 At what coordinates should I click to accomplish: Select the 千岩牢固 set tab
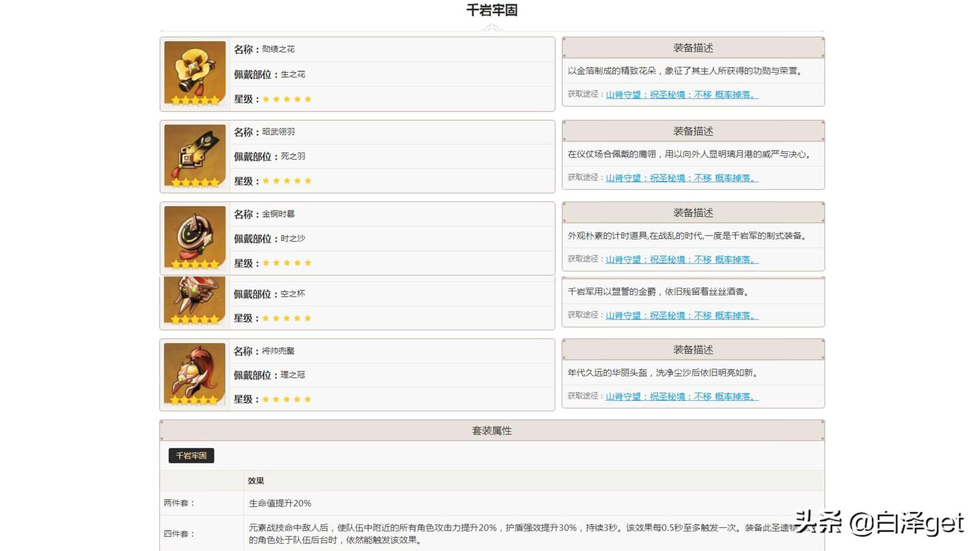pyautogui.click(x=191, y=456)
